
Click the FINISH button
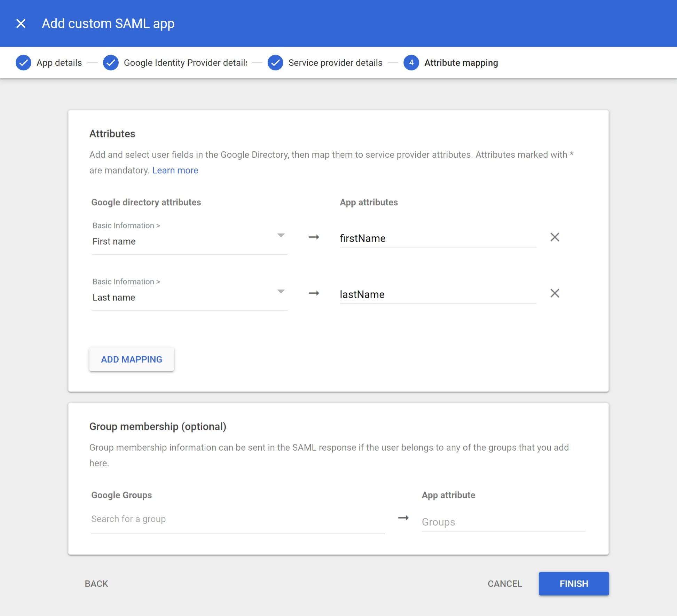(x=574, y=584)
